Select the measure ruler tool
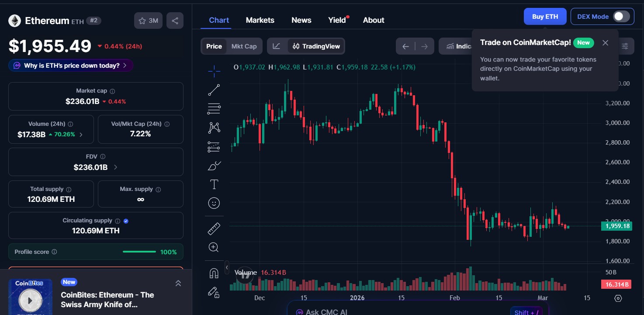644x315 pixels. coord(214,228)
